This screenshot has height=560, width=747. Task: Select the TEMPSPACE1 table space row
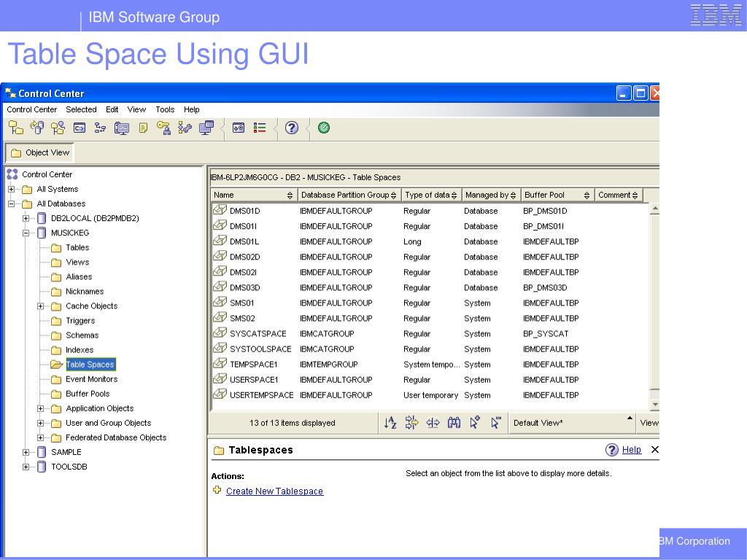pos(430,365)
